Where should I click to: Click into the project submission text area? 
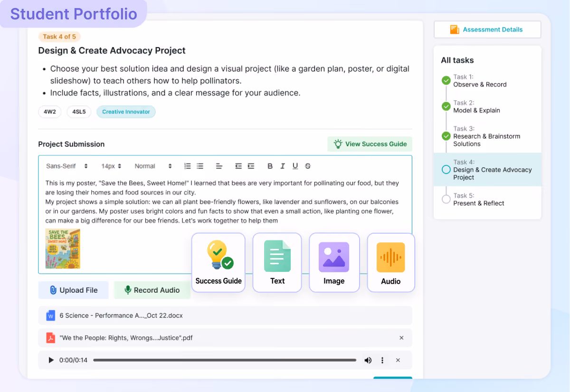point(225,202)
